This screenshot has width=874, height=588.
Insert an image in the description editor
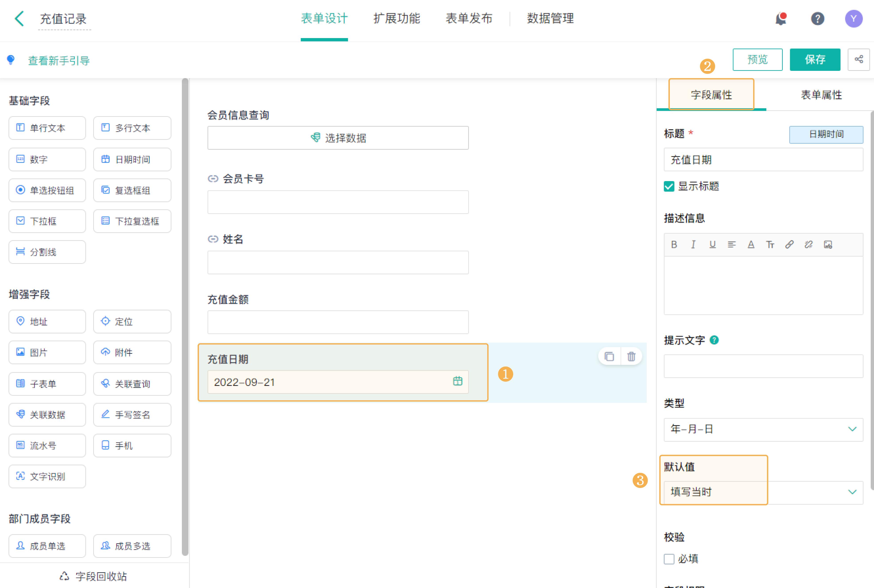828,244
